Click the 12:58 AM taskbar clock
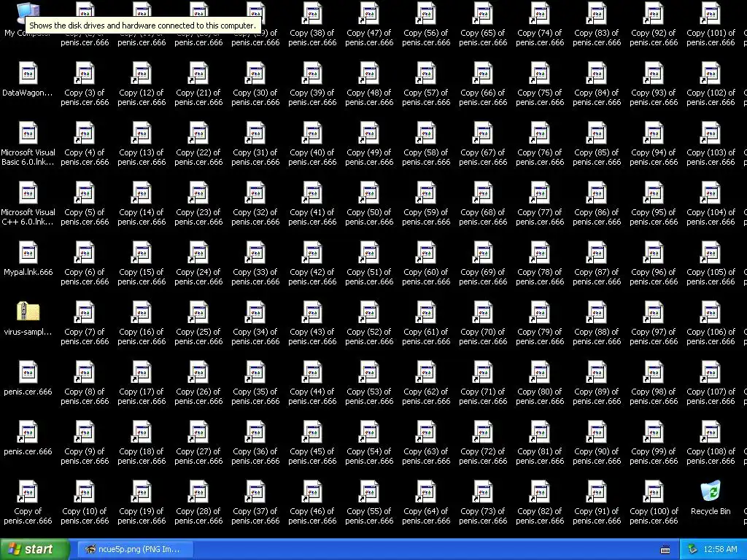 (720, 550)
